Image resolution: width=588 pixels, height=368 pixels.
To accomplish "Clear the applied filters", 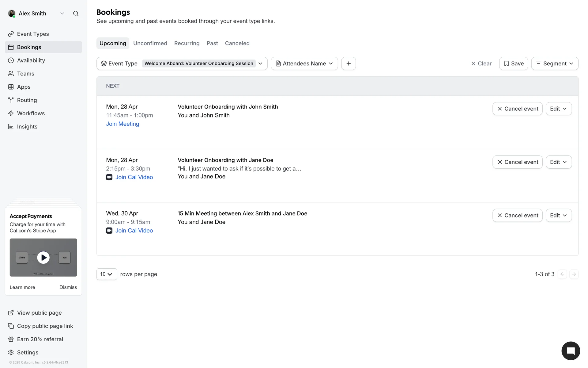I will pyautogui.click(x=481, y=63).
